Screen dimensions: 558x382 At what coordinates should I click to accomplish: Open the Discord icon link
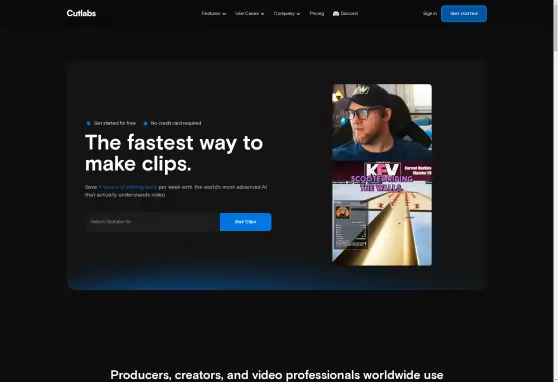point(336,14)
